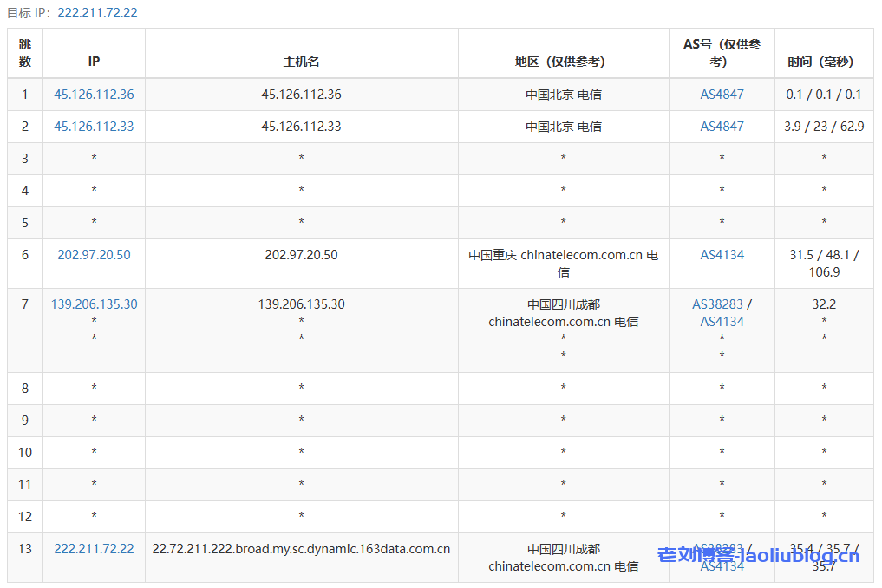
Task: Click the 45.126.112.33 IP link
Action: click(x=94, y=127)
